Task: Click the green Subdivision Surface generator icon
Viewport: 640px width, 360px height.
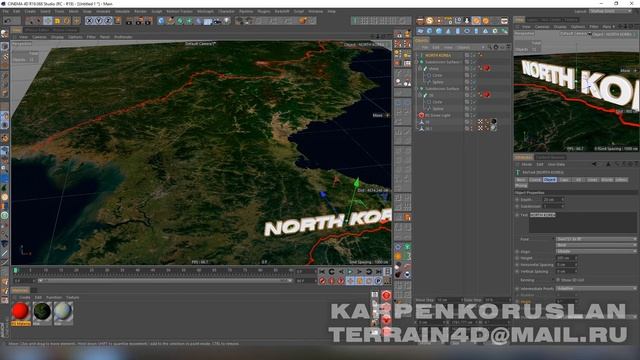Action: pos(180,21)
